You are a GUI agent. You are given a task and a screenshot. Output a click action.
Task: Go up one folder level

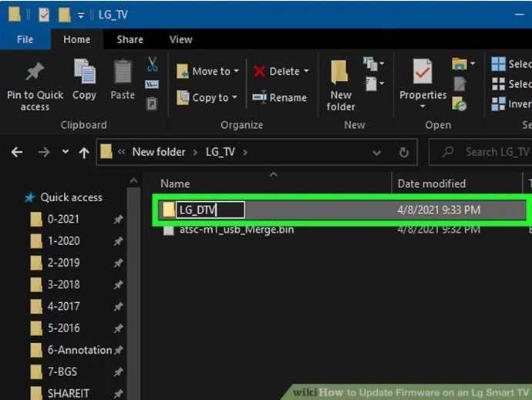84,153
